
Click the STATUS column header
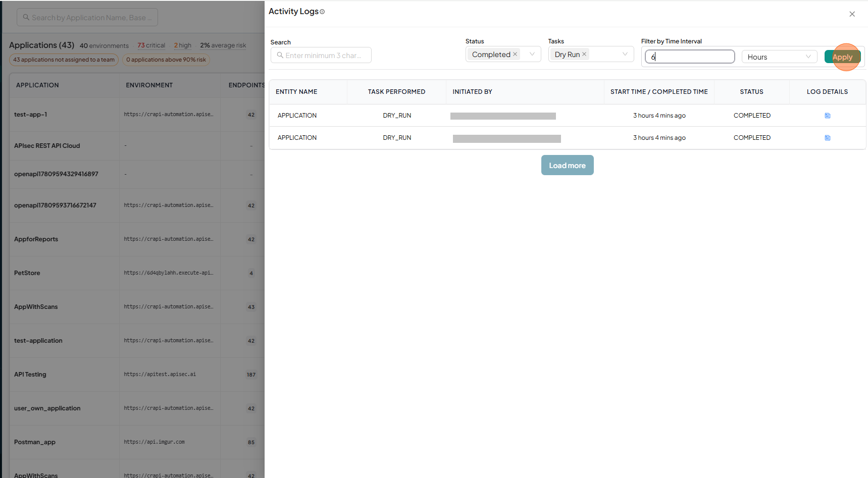coord(751,92)
